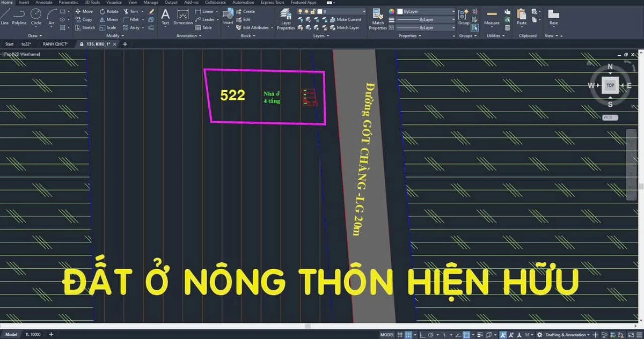Open Drafting & Annotation workspace dropdown

tap(570, 335)
